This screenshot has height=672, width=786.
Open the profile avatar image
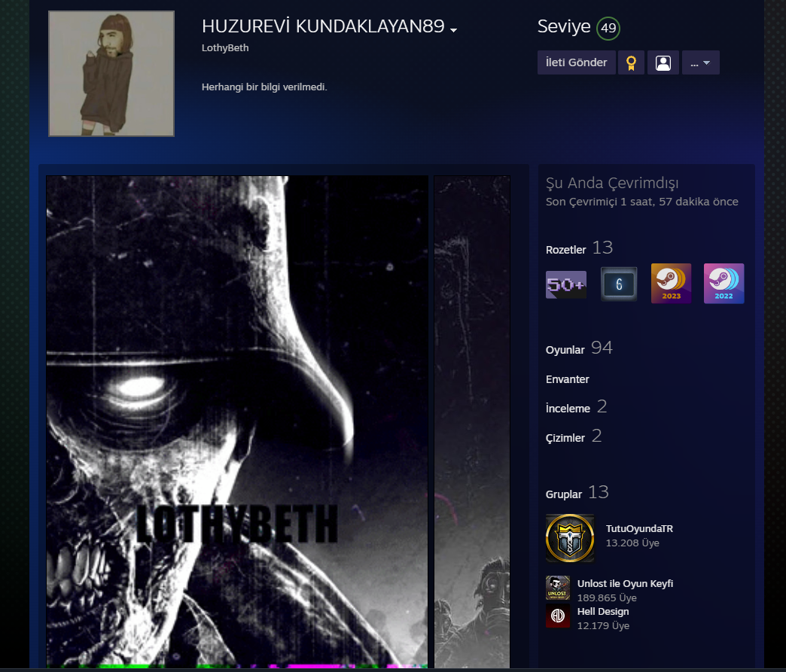click(111, 74)
